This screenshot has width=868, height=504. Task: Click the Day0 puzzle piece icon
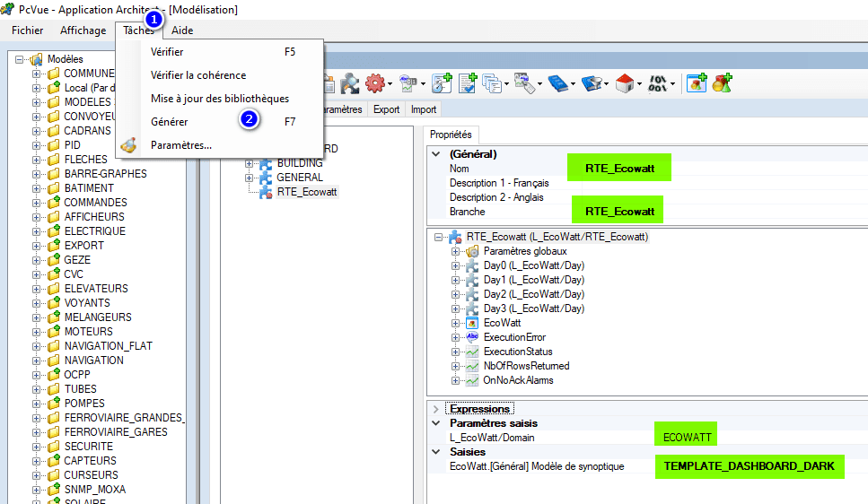tap(472, 265)
